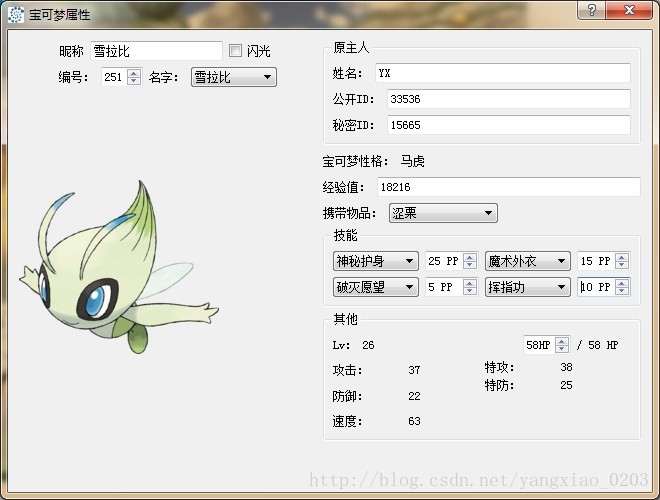Increase the 25 PP value
The image size is (660, 500).
(x=470, y=257)
